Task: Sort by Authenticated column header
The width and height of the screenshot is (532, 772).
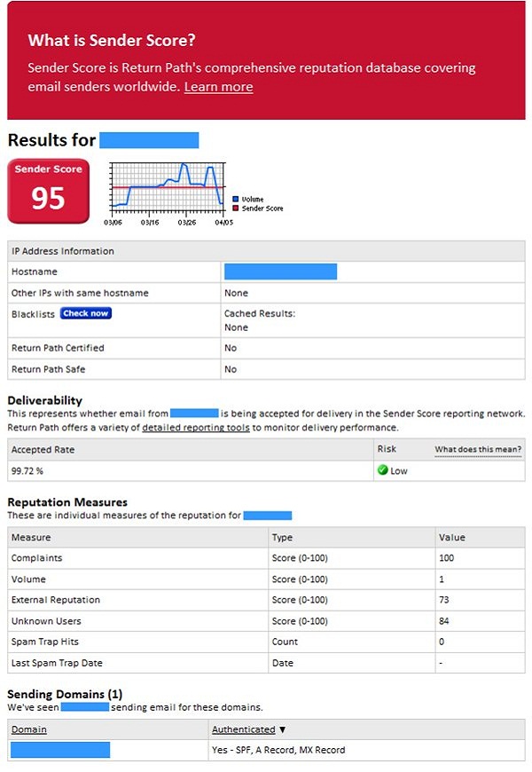Action: point(244,729)
